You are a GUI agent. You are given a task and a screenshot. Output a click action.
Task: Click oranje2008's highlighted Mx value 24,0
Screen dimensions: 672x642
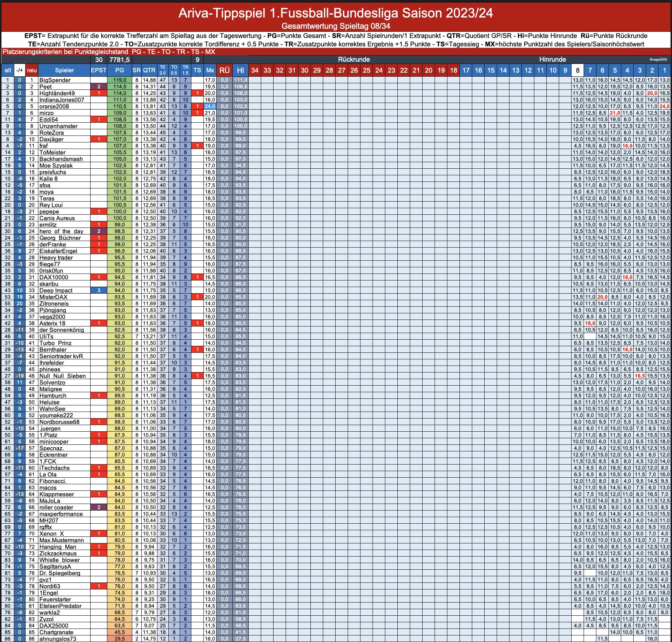[210, 106]
